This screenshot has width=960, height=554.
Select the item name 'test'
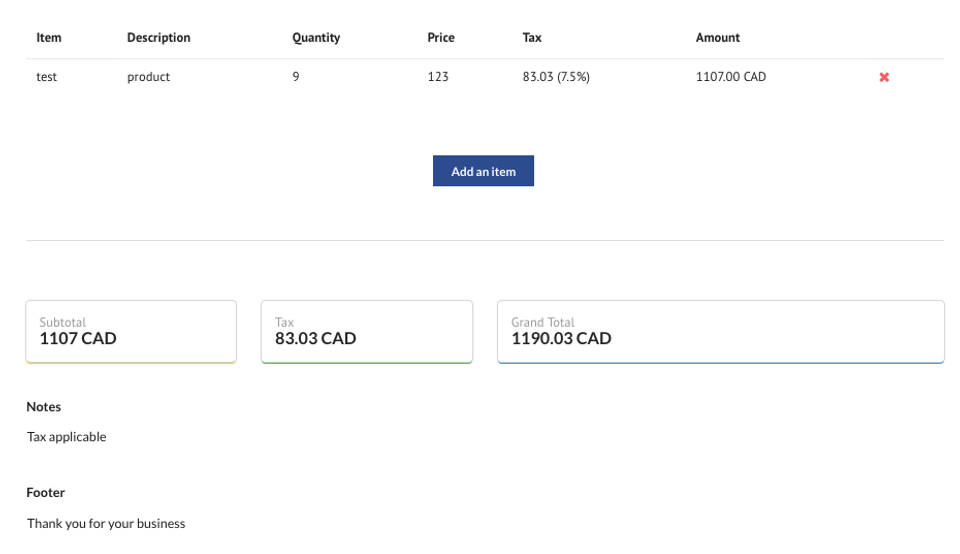coord(47,77)
